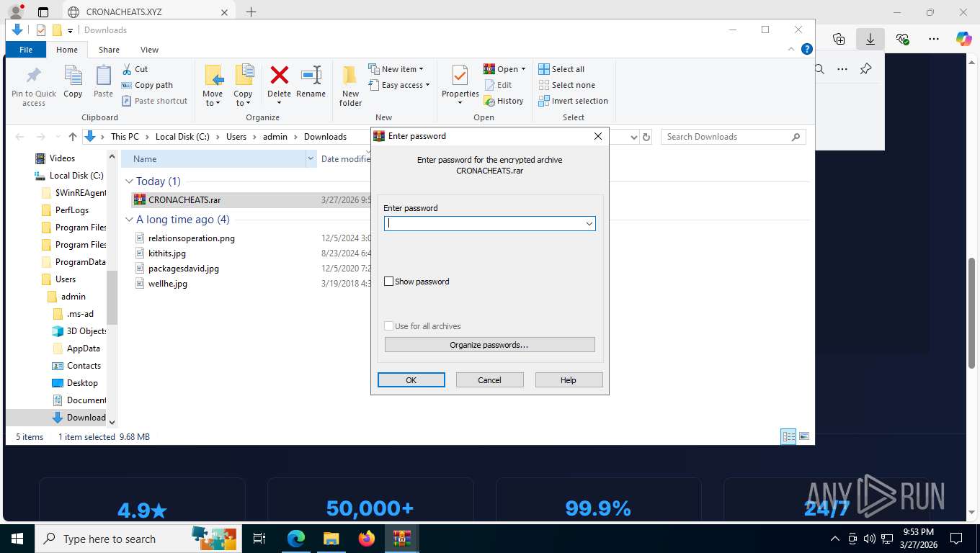Viewport: 980px width, 553px height.
Task: Click Local Disk (C:) breadcrumb
Action: 182,137
